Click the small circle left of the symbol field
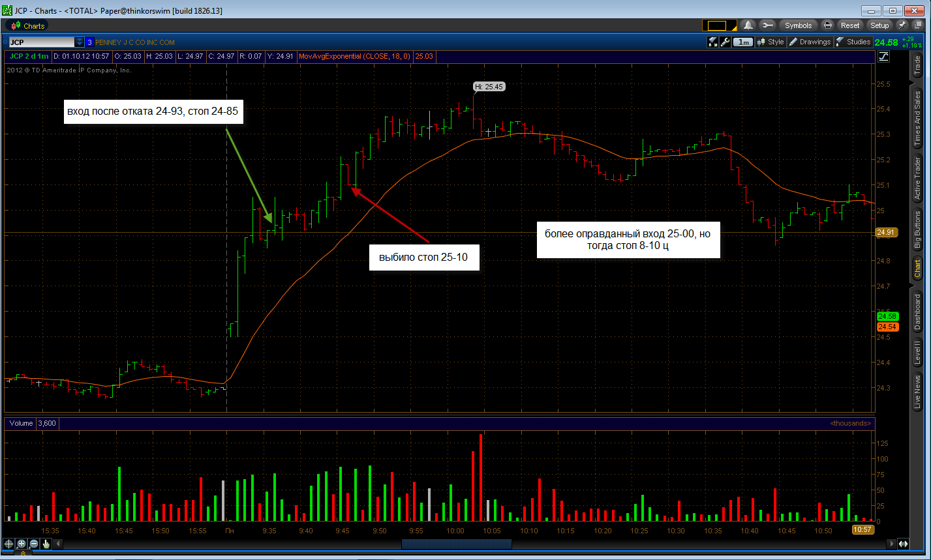The width and height of the screenshot is (931, 560). (5, 42)
